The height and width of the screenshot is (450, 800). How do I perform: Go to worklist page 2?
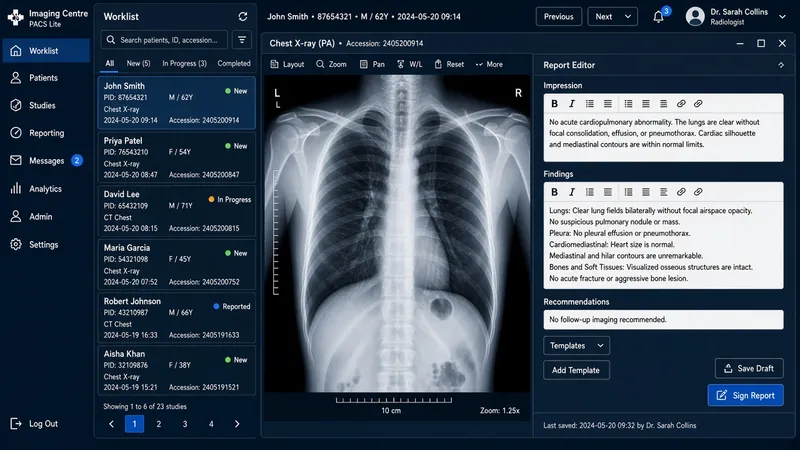(x=159, y=424)
